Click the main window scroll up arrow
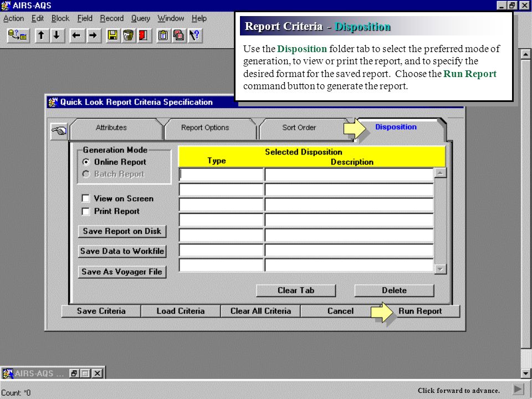532x399 pixels. pyautogui.click(x=525, y=54)
